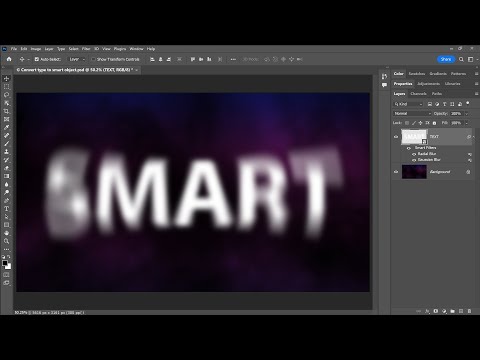The width and height of the screenshot is (480, 360).
Task: Select the Gradient tool
Action: coord(6,176)
